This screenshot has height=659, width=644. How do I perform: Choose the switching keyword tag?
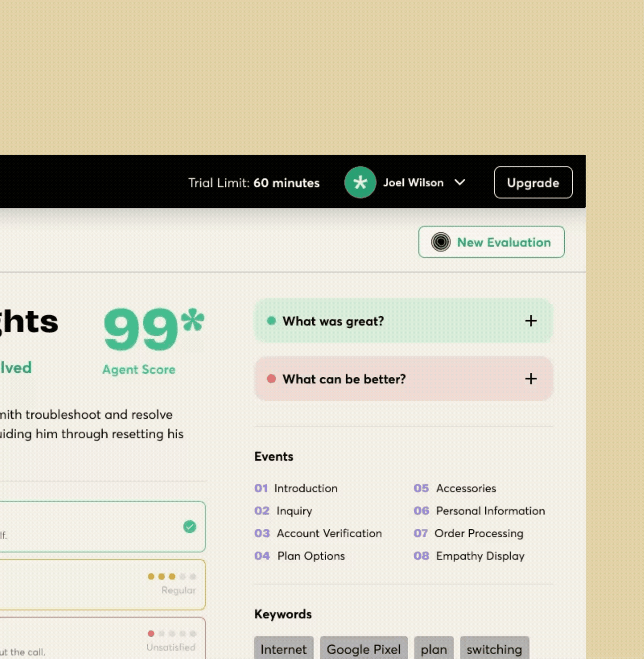[494, 649]
